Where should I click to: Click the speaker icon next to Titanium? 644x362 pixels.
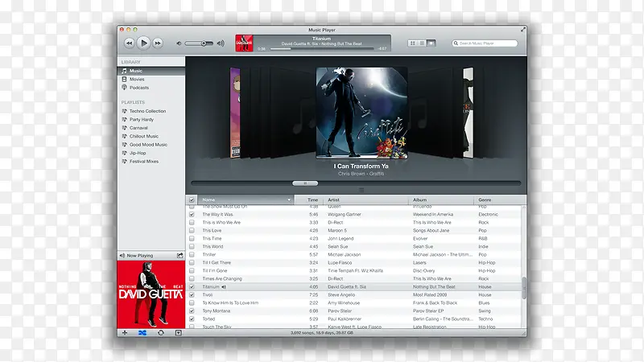pos(224,287)
